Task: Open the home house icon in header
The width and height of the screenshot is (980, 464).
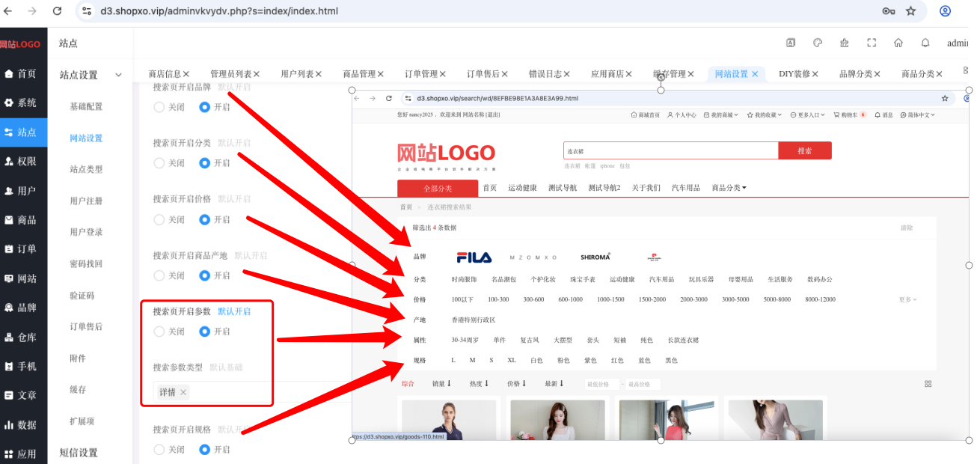Action: coord(898,43)
